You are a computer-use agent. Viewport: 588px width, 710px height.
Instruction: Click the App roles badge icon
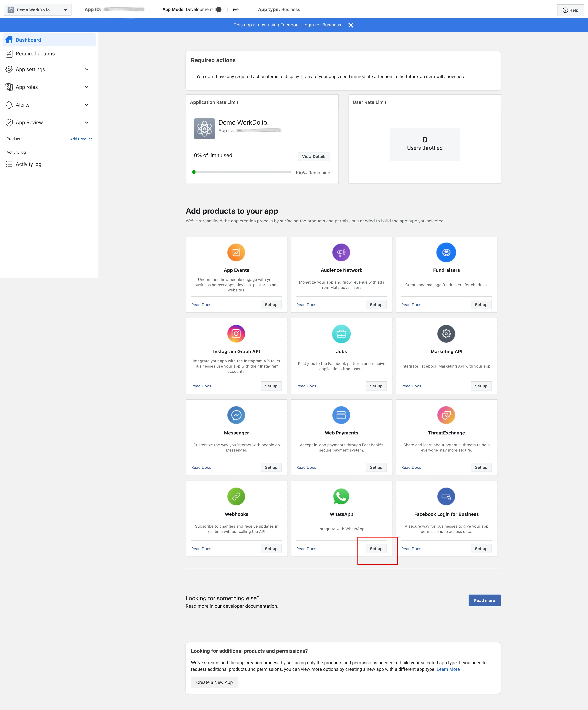(x=9, y=87)
